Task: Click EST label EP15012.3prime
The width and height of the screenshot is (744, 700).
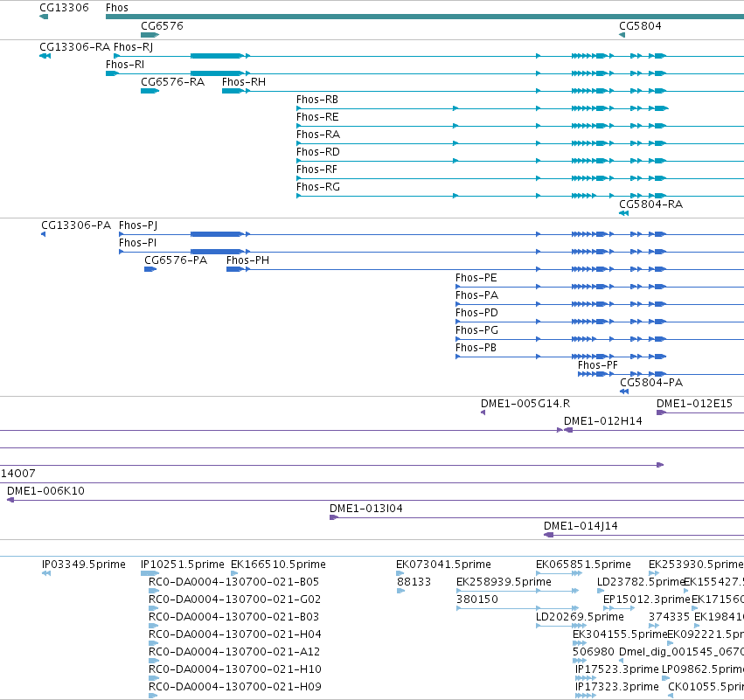Action: (x=647, y=600)
